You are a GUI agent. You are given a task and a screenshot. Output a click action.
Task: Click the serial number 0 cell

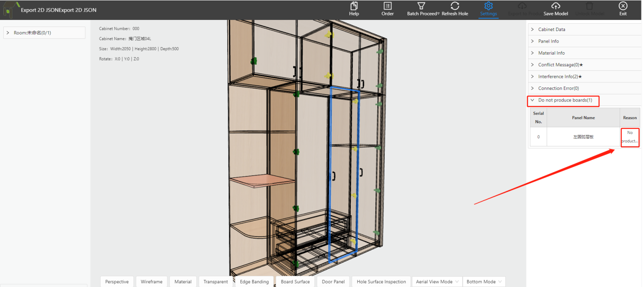538,137
